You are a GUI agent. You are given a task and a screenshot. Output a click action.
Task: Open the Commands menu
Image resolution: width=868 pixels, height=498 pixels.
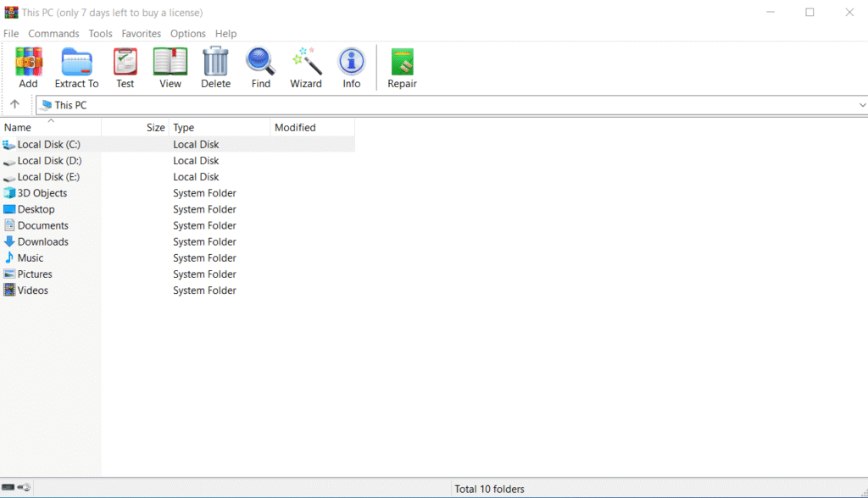tap(53, 33)
